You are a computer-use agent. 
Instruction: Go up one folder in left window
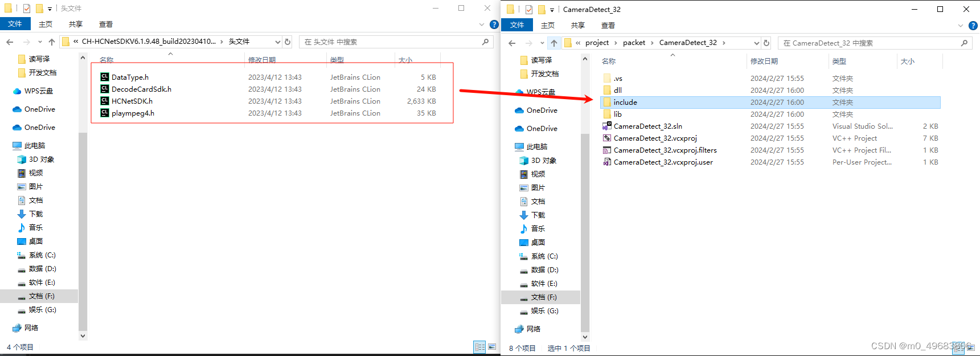tap(52, 42)
